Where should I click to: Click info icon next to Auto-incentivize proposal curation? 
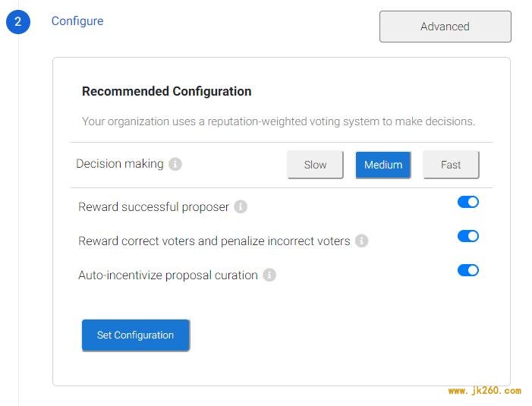(269, 275)
